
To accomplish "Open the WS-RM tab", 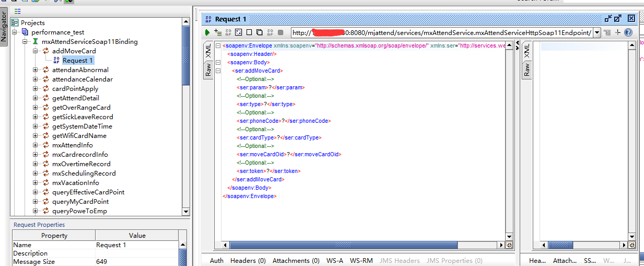I will pyautogui.click(x=361, y=260).
